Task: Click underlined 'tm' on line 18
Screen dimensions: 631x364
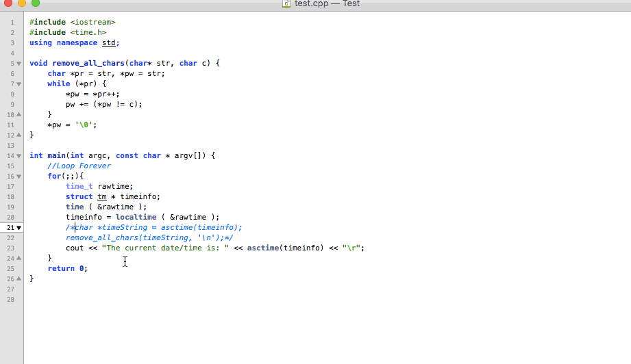Action: click(102, 196)
